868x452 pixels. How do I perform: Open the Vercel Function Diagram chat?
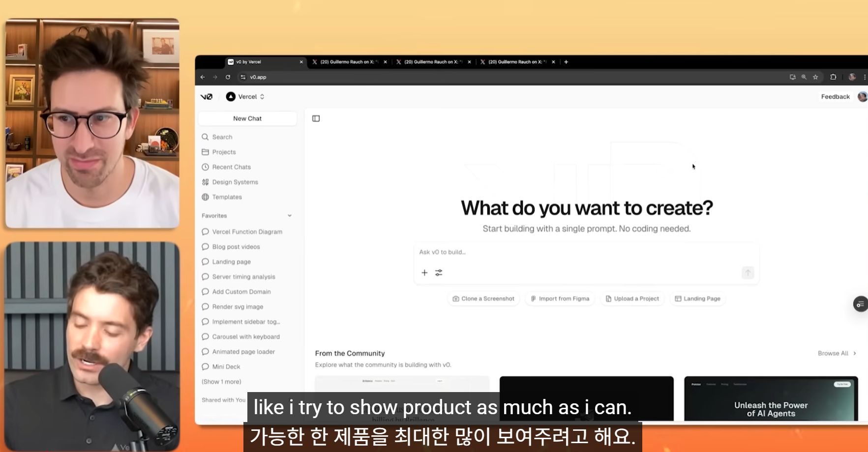click(x=247, y=232)
